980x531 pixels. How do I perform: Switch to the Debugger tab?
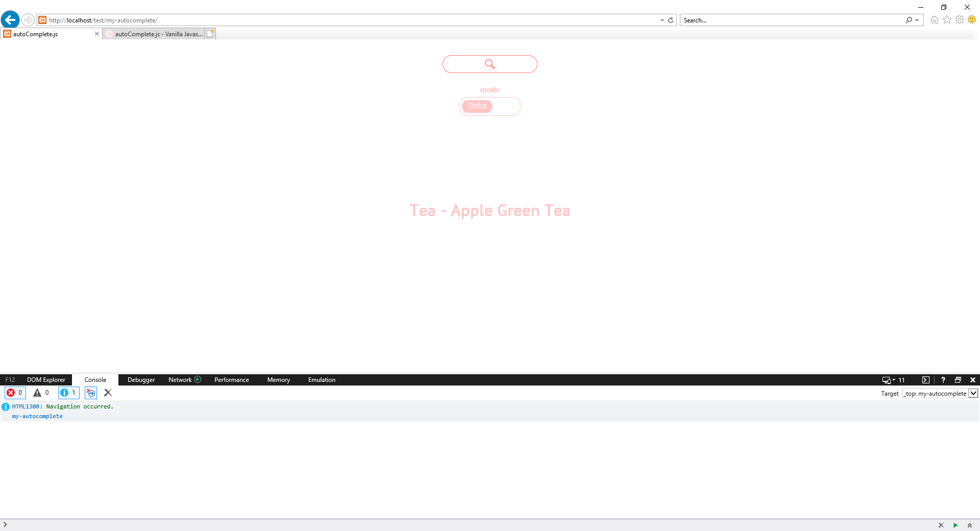coord(140,380)
